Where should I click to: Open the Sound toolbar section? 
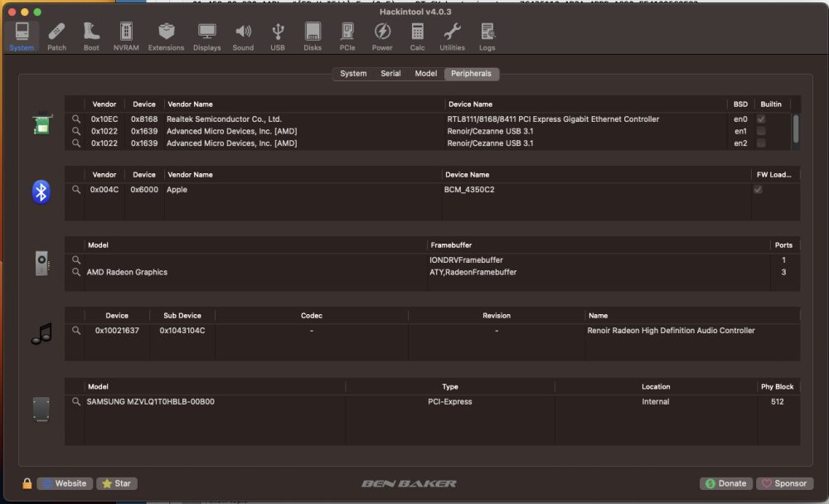pyautogui.click(x=243, y=36)
